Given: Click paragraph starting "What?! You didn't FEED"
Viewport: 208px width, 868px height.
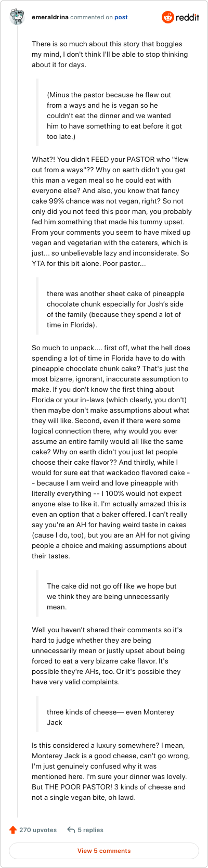Looking at the screenshot, I should pyautogui.click(x=112, y=211).
